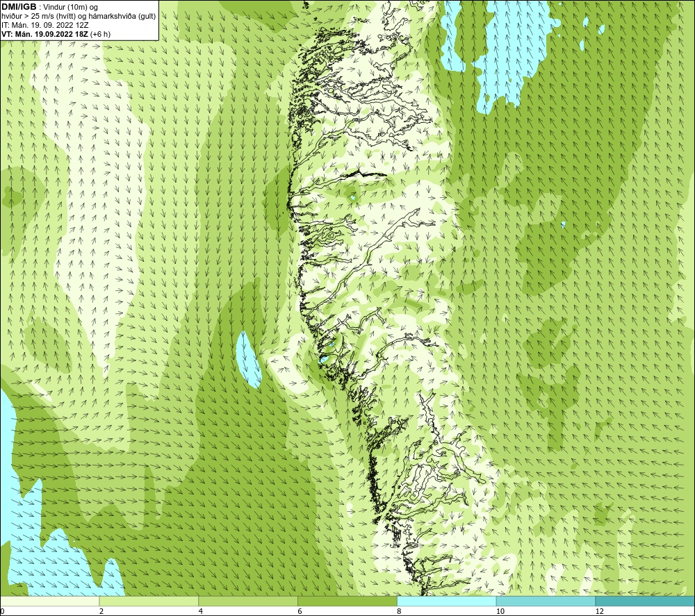Click the 6–8 m/s dark green swatch
The width and height of the screenshot is (695, 616).
(347, 601)
